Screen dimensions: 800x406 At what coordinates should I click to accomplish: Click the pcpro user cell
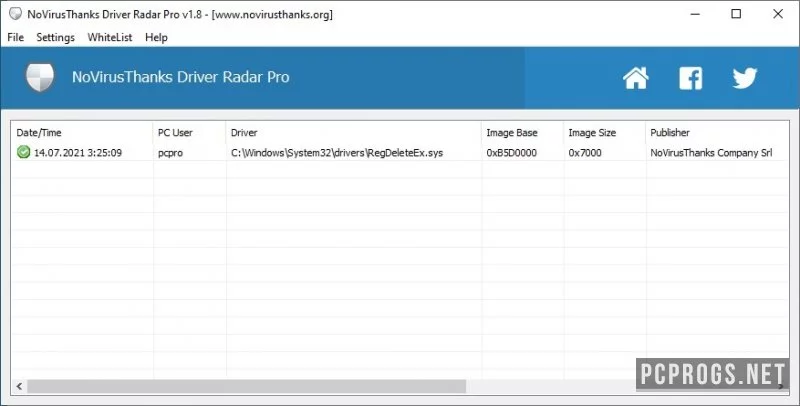click(170, 153)
